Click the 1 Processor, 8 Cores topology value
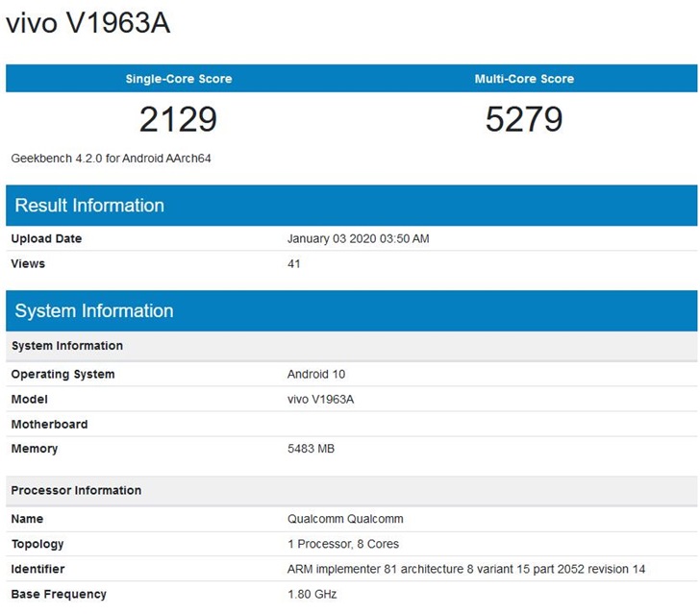The width and height of the screenshot is (700, 614). click(343, 544)
